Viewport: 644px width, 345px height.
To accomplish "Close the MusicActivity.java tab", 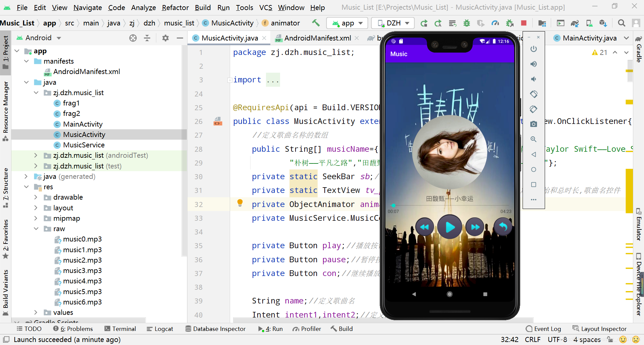I will [x=264, y=38].
